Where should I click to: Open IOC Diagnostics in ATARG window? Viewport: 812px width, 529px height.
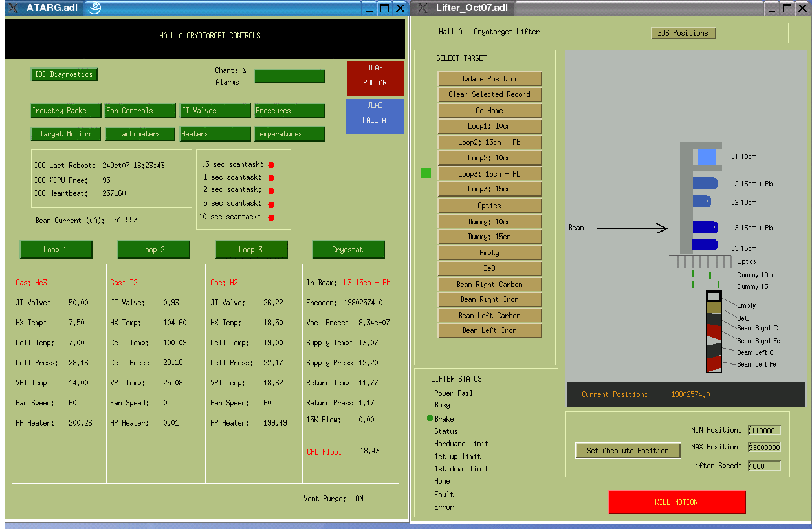click(64, 74)
